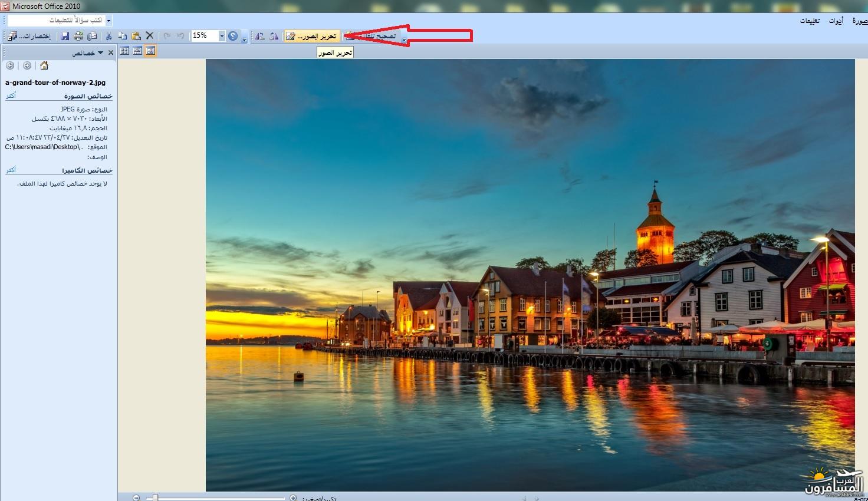Open Help with the blue question mark icon

(233, 36)
